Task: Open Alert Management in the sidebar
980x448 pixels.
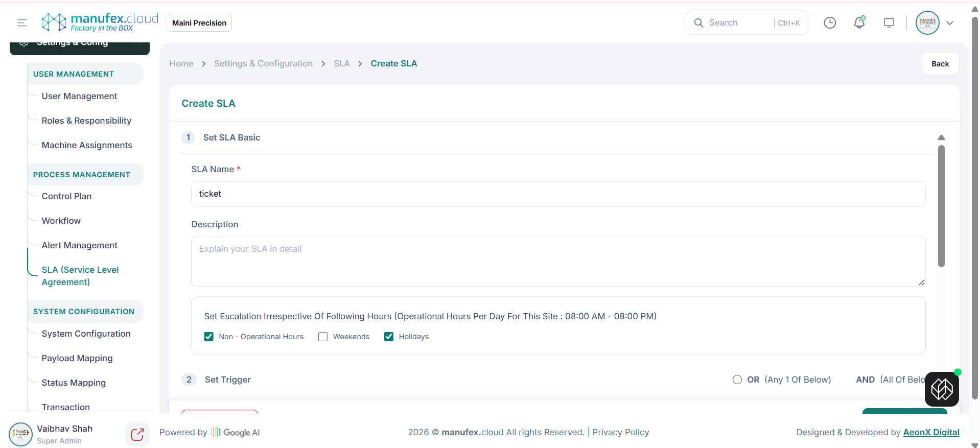Action: click(79, 245)
